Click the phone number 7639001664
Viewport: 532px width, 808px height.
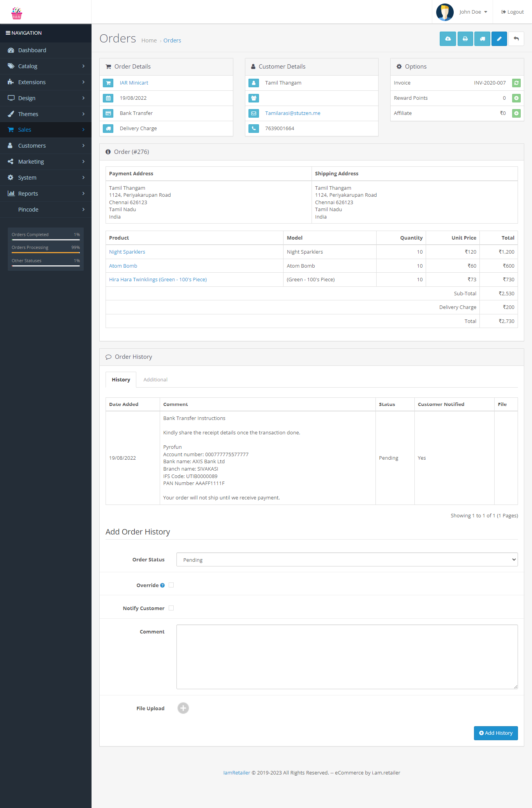[x=280, y=129]
